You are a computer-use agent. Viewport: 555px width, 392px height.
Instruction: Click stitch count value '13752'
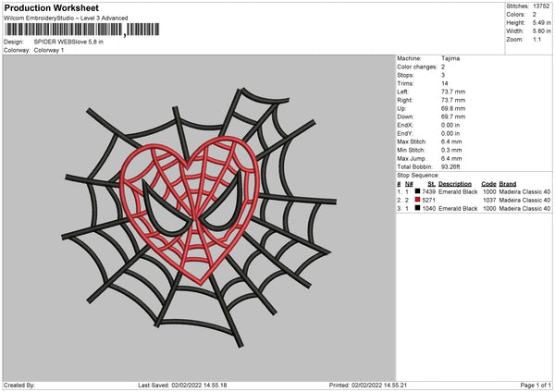tap(541, 6)
